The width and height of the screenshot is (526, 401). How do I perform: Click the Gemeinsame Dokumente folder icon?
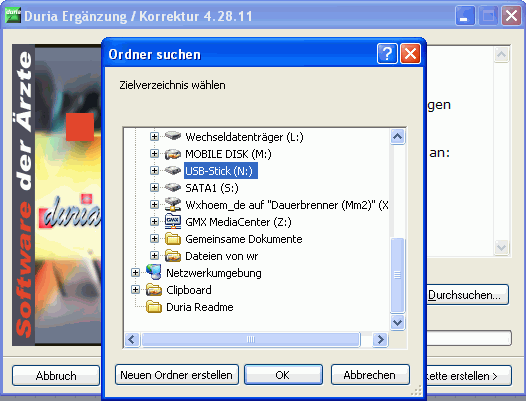tap(173, 239)
